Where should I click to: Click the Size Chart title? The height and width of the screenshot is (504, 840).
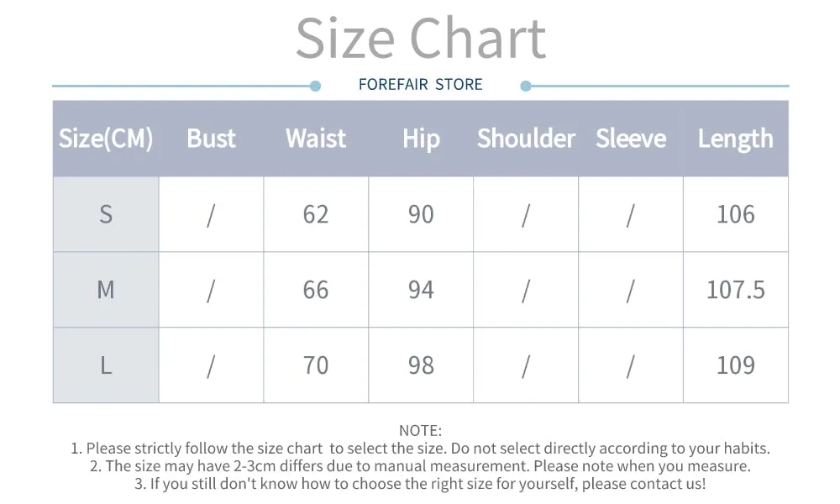pos(421,39)
